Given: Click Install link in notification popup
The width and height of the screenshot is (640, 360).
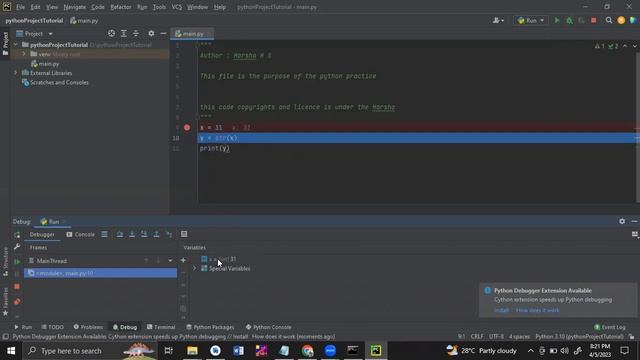Looking at the screenshot, I should coord(501,310).
